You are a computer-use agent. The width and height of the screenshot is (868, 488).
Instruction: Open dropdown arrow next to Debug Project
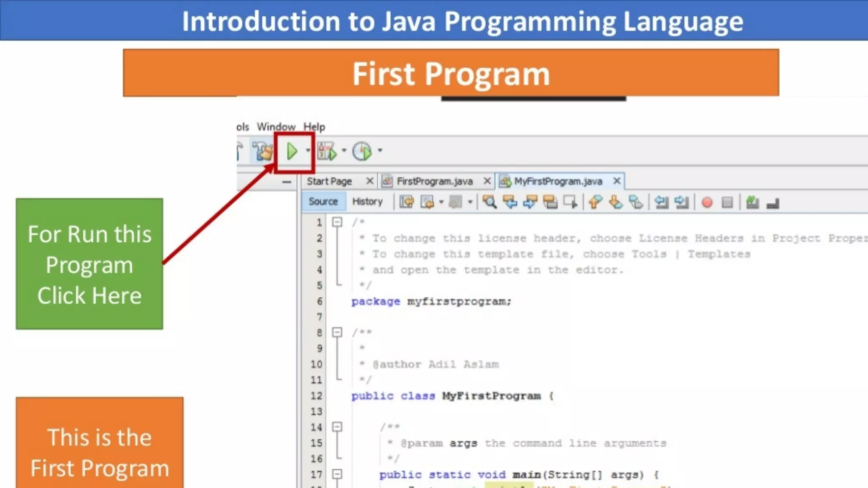tap(344, 150)
